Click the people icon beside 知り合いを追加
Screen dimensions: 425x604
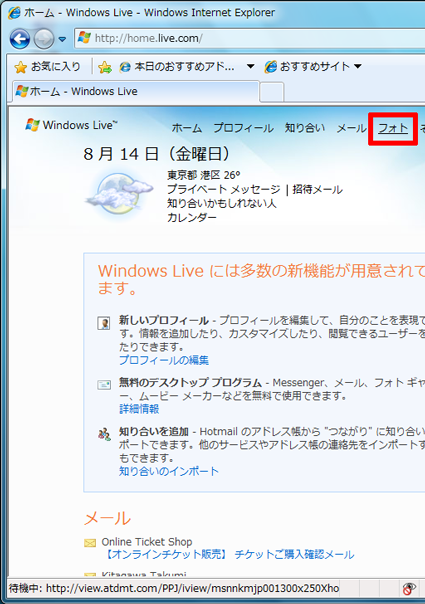point(104,435)
